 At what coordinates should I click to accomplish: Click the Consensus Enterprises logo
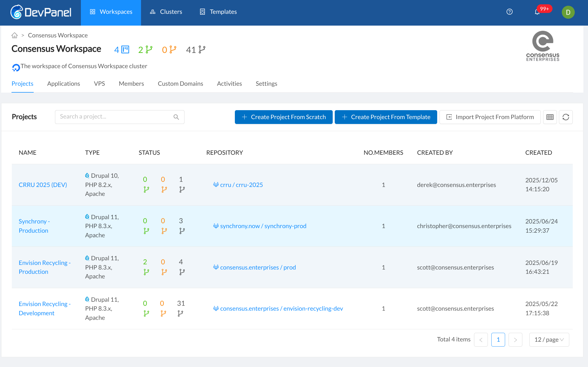tap(543, 46)
